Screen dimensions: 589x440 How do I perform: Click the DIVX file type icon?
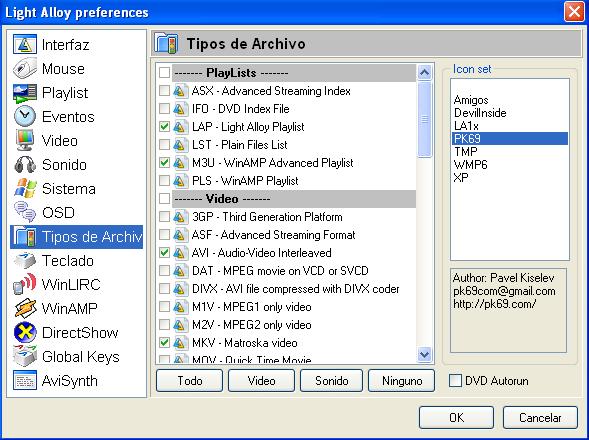point(181,289)
